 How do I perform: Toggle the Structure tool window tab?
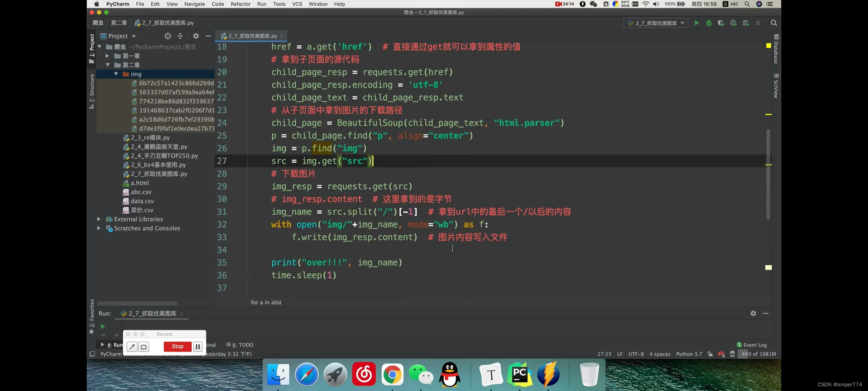point(92,91)
